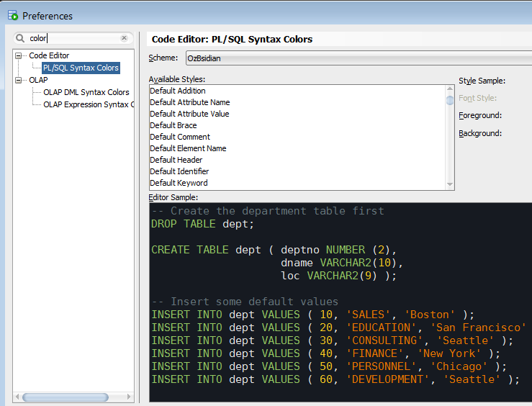
Task: Open the Scheme dropdown showing OzBsidian
Action: pos(359,58)
